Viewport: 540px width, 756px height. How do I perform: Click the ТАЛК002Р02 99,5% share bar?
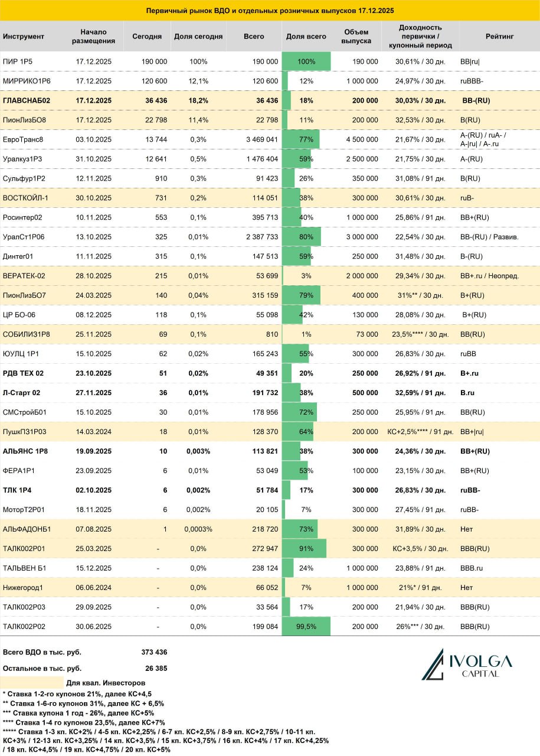pyautogui.click(x=306, y=627)
